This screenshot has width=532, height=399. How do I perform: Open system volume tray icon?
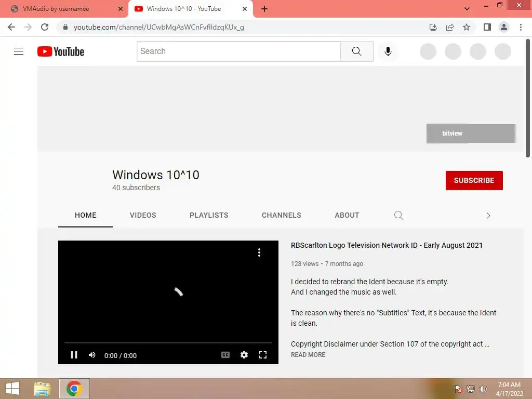483,389
